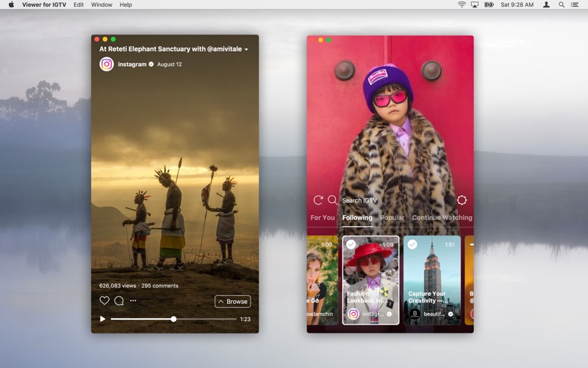Open the 1:00 video thumbnail of woman
Screen dimensions: 588x368
point(323,280)
